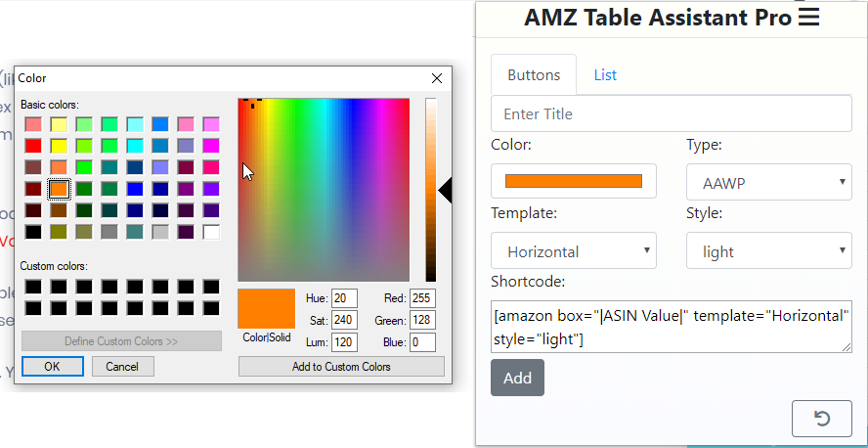The height and width of the screenshot is (448, 868).
Task: Choose the first custom color slot
Action: coord(33,287)
